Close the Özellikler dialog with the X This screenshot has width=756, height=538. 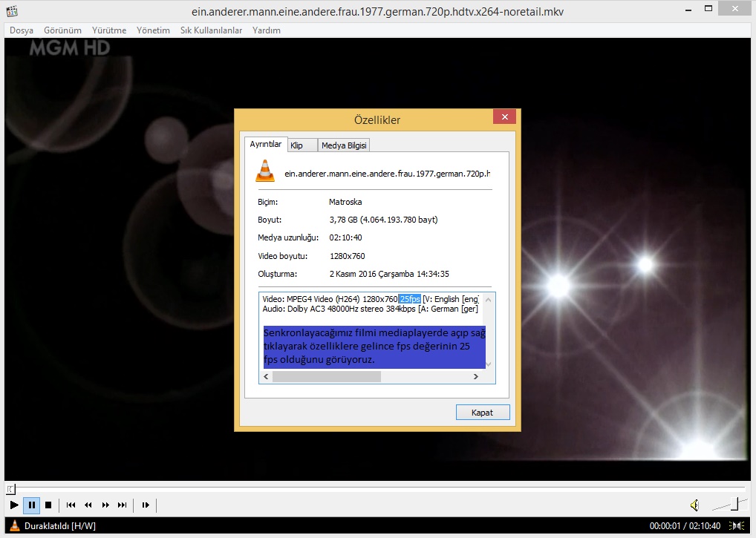click(505, 117)
